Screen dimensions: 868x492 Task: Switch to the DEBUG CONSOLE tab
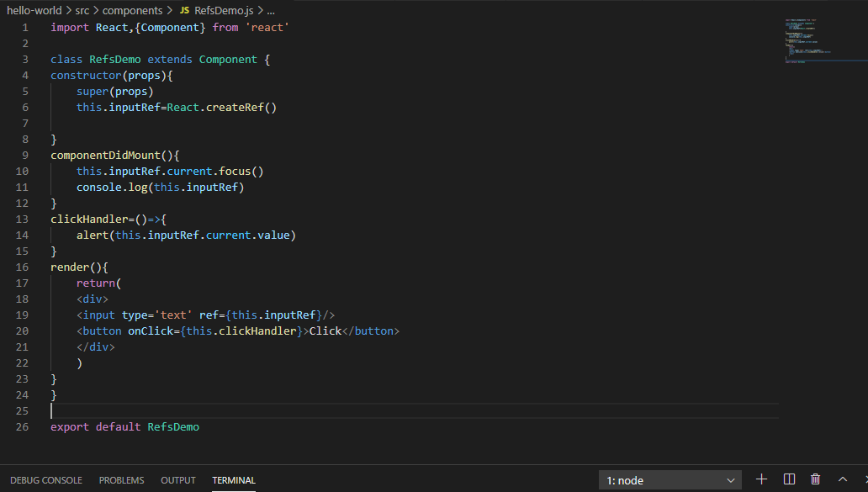(46, 480)
